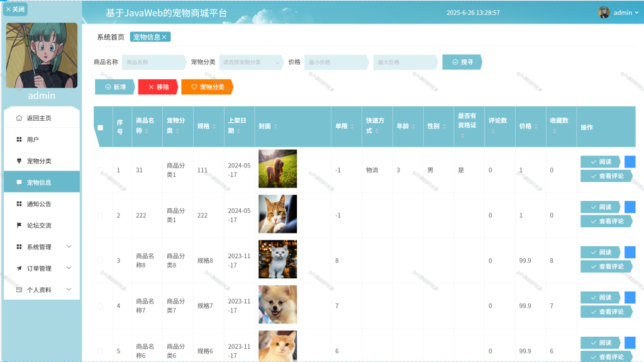Click the red 移除 button

(x=158, y=87)
